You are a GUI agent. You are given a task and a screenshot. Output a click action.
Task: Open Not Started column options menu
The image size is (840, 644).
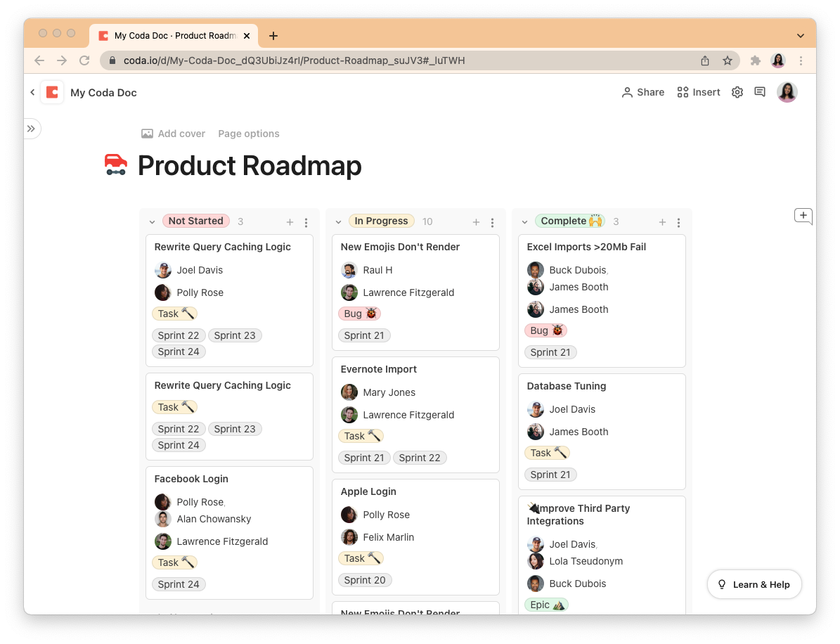[x=306, y=222]
